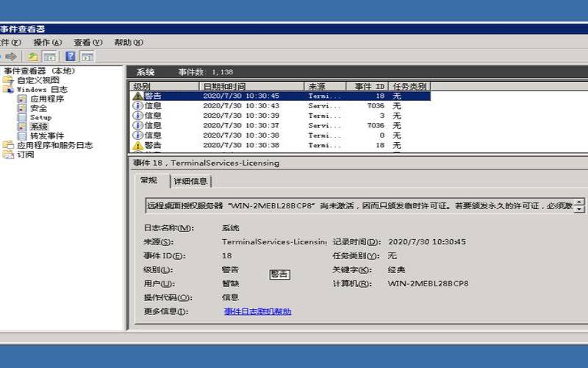The height and width of the screenshot is (368, 588).
Task: Click the show/hide console tree icon
Action: pos(49,56)
